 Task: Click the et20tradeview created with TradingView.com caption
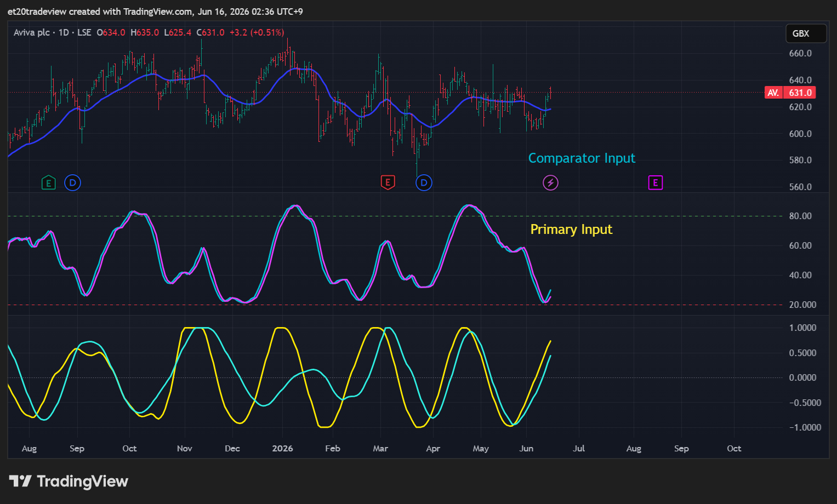pyautogui.click(x=155, y=12)
